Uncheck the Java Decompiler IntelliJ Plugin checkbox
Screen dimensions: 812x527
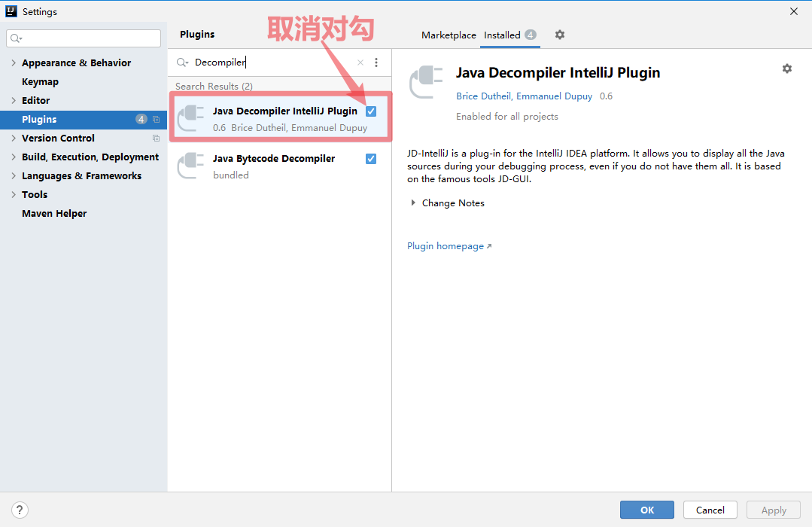(371, 111)
